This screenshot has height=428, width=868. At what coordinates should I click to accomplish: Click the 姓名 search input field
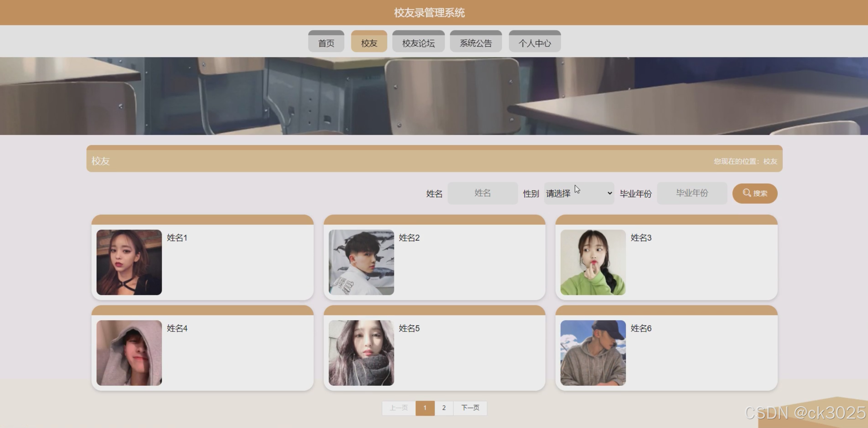click(482, 193)
